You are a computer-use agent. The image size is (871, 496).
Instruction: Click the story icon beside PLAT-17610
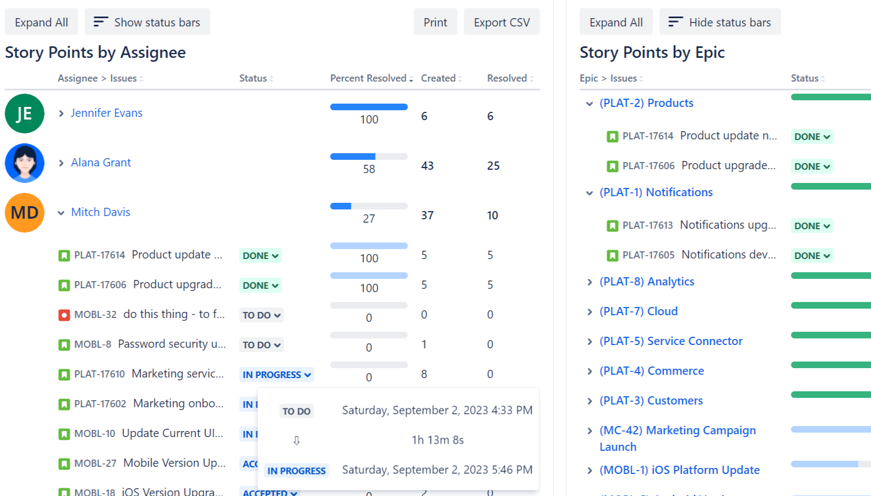64,375
